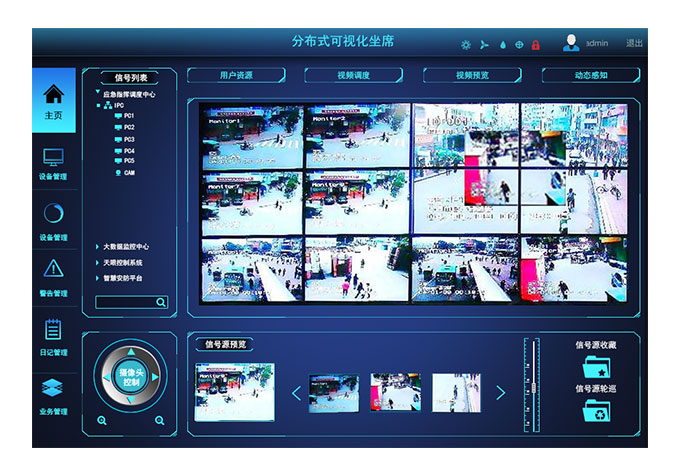Switch to the 视频调度 tab
The width and height of the screenshot is (680, 475).
click(353, 75)
